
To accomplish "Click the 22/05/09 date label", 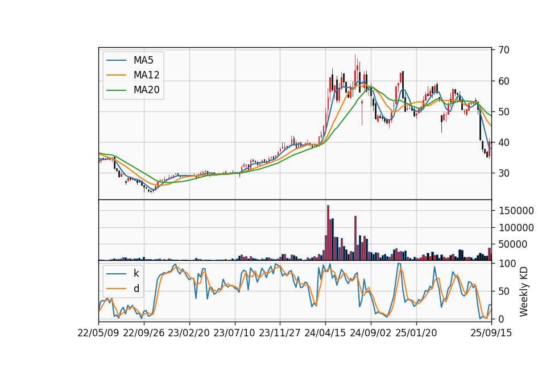I will click(98, 333).
